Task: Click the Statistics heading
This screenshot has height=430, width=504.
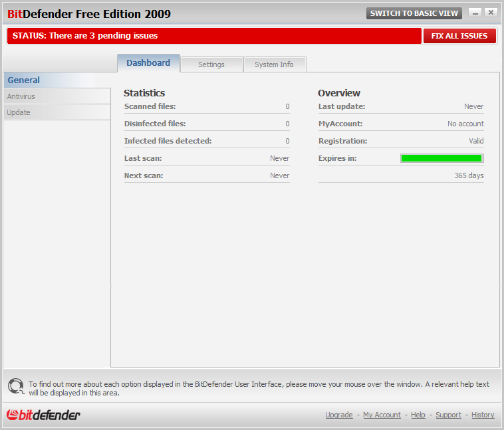Action: coord(144,93)
